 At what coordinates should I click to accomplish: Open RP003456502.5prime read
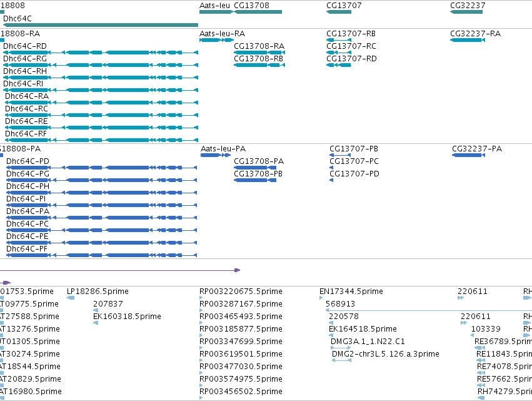(201, 398)
